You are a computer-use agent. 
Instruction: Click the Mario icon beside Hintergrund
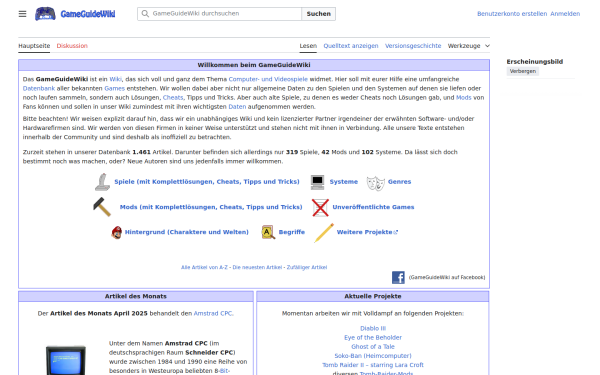click(x=116, y=232)
